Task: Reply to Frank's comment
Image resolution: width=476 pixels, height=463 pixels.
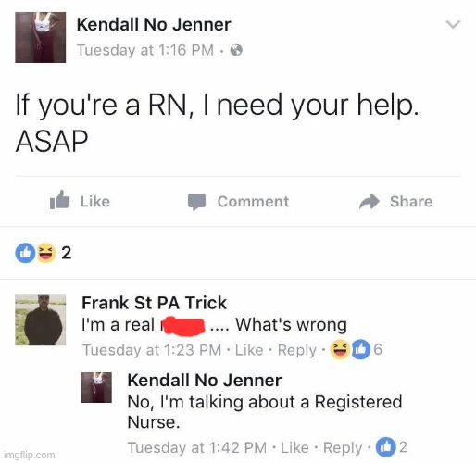Action: (297, 350)
